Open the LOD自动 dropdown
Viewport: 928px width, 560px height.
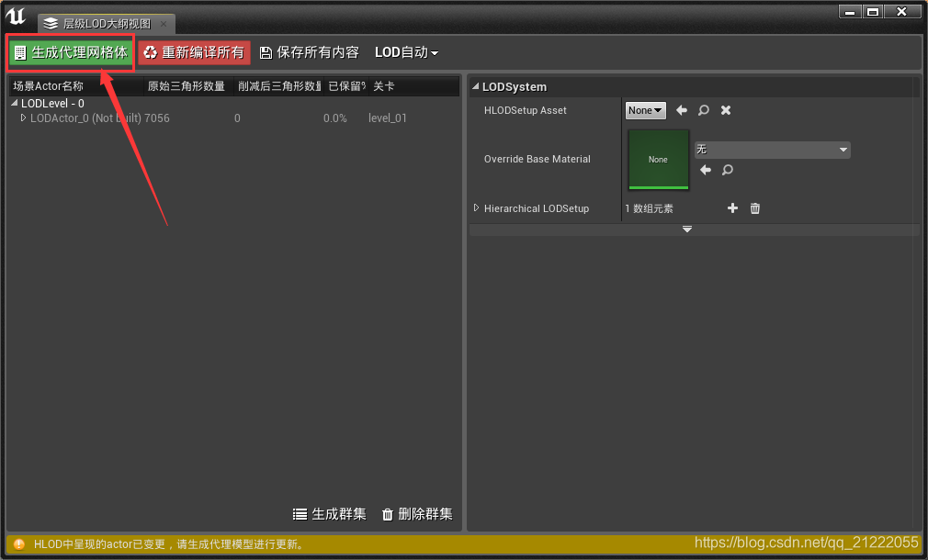(407, 52)
